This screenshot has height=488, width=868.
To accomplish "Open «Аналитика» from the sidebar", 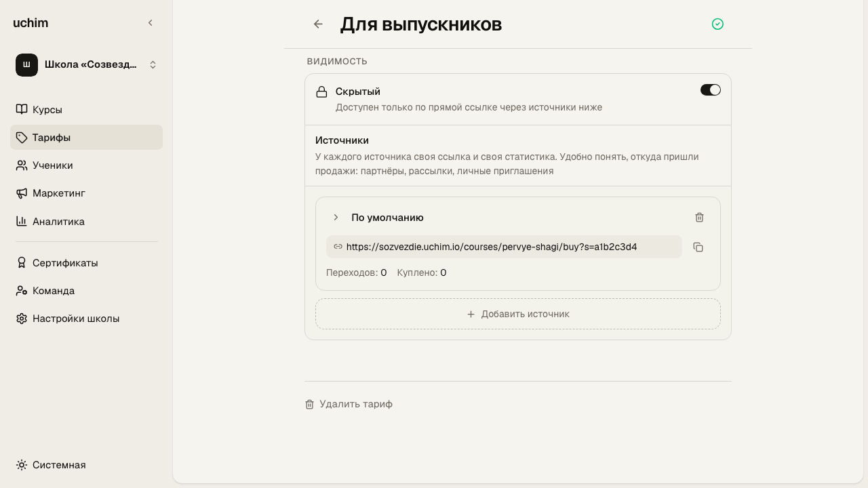I will point(86,222).
